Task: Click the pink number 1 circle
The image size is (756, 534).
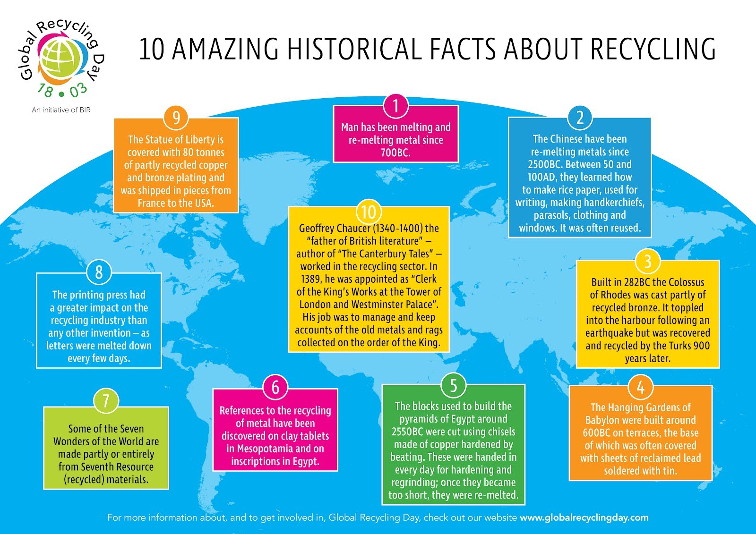Action: (x=395, y=106)
